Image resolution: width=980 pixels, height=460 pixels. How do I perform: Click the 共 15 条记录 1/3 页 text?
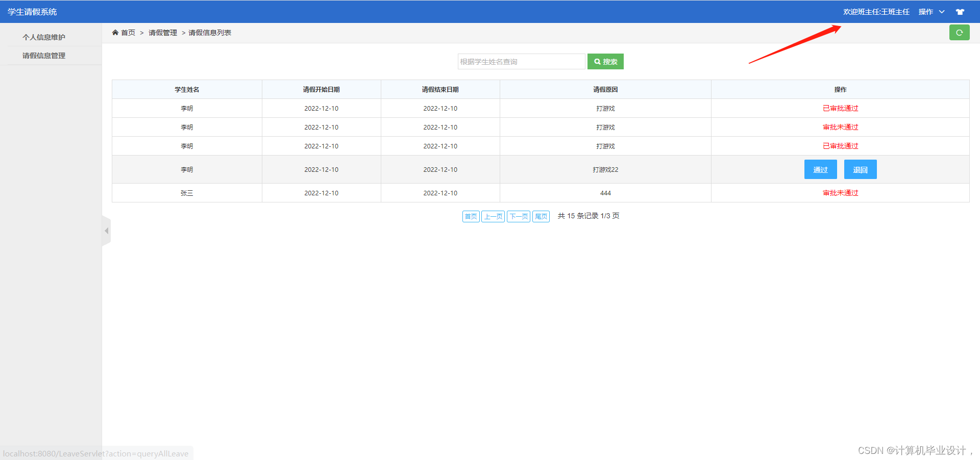click(x=589, y=216)
